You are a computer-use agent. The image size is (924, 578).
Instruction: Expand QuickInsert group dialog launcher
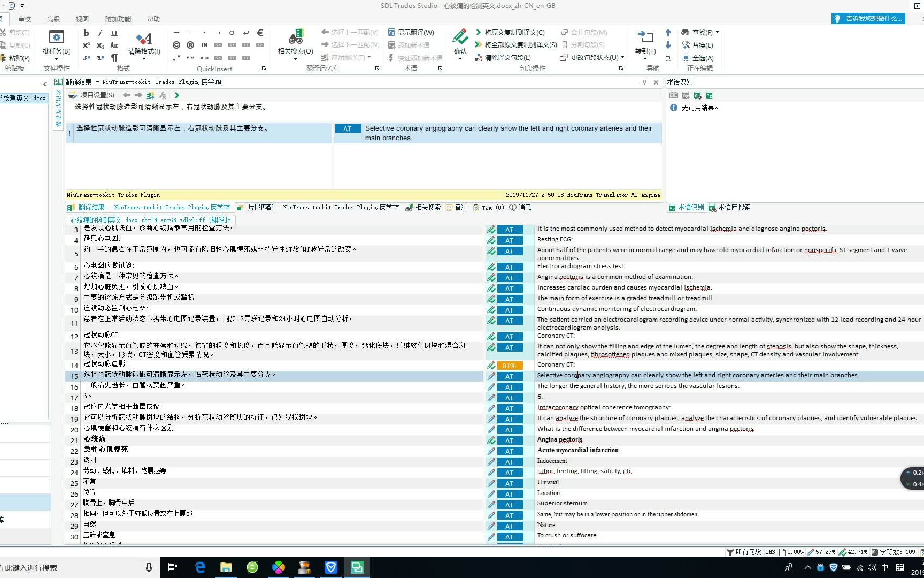point(264,69)
